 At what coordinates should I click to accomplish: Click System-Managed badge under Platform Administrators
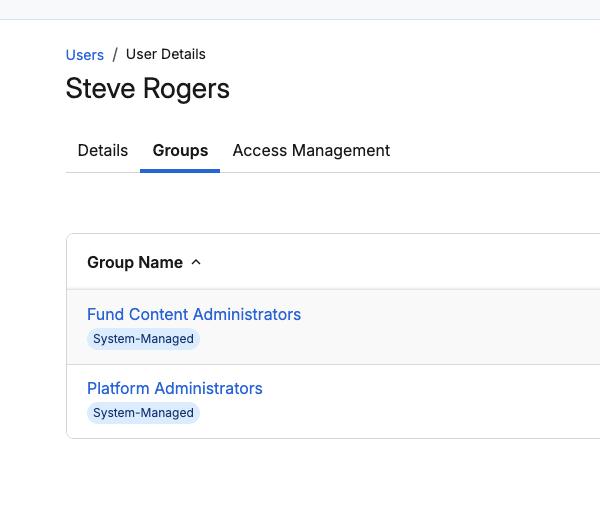coord(143,413)
